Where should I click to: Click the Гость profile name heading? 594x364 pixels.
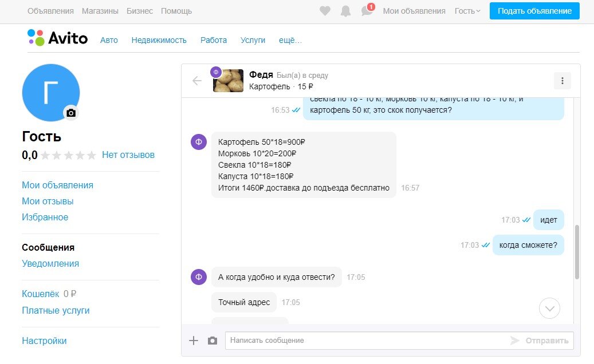tap(41, 136)
